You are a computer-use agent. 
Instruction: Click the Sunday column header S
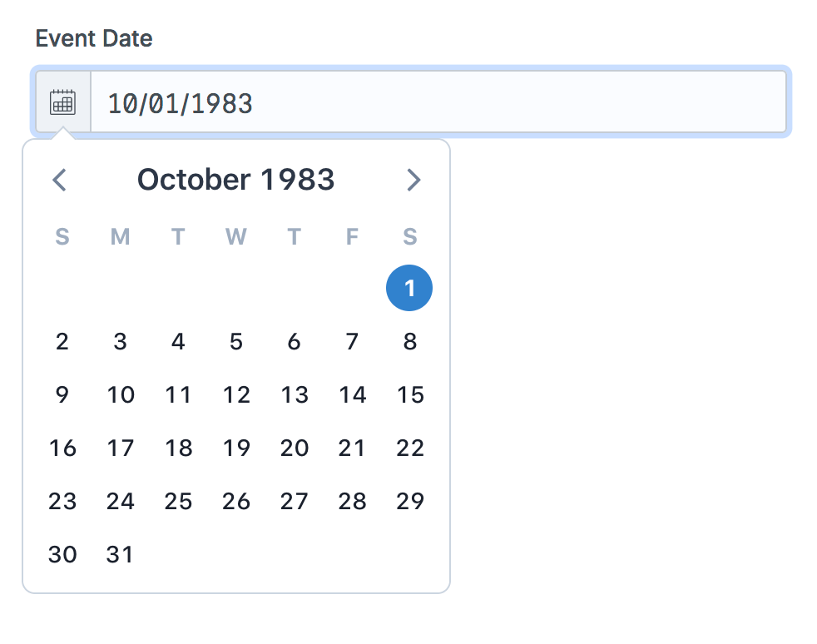coord(62,236)
